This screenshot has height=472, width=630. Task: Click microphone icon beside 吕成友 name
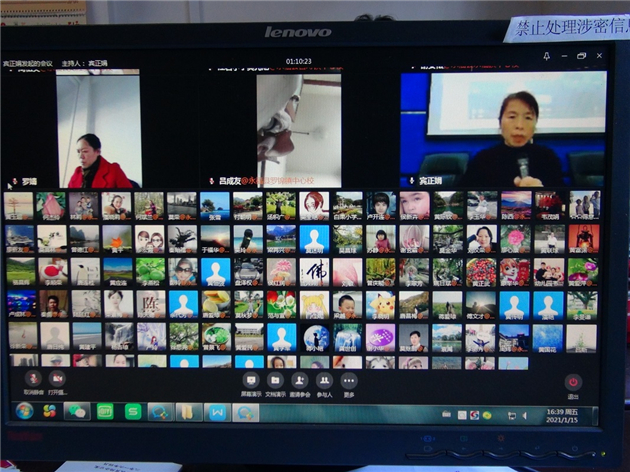(x=212, y=181)
